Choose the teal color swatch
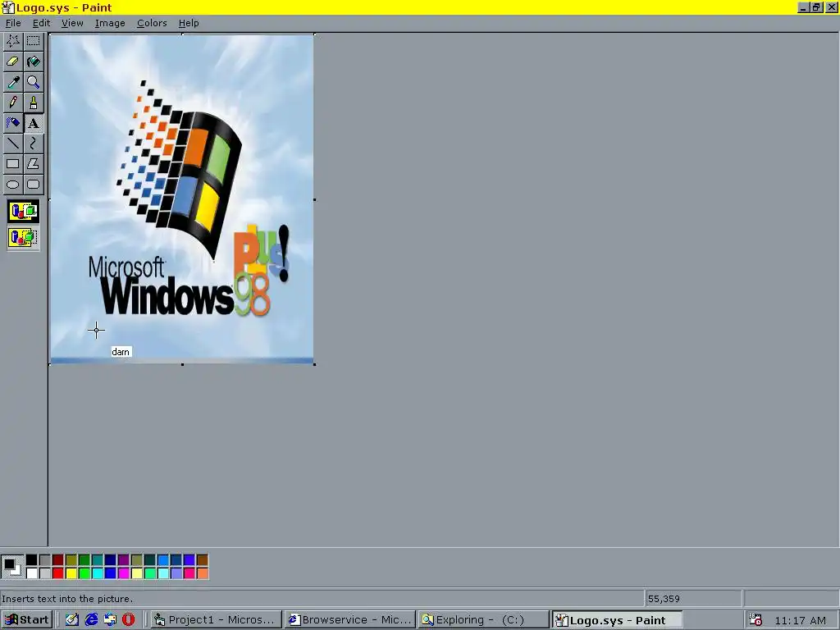The width and height of the screenshot is (840, 630). (x=98, y=559)
